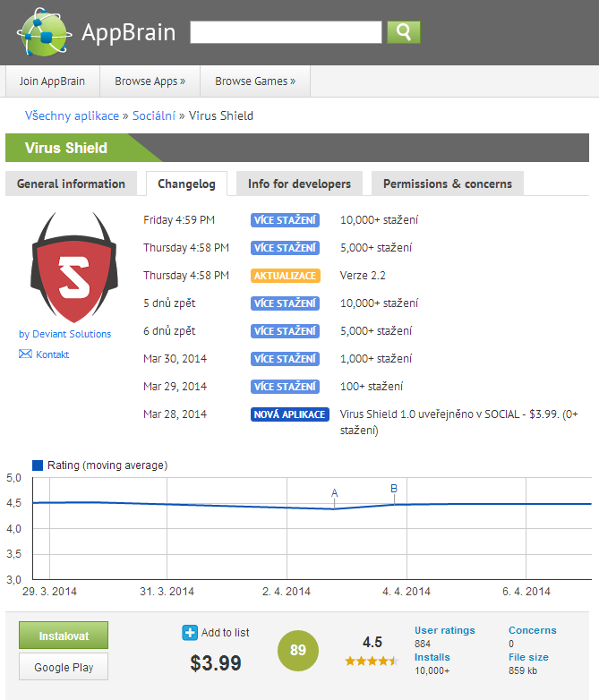
Task: Click the AppBrain title text
Action: pyautogui.click(x=129, y=32)
